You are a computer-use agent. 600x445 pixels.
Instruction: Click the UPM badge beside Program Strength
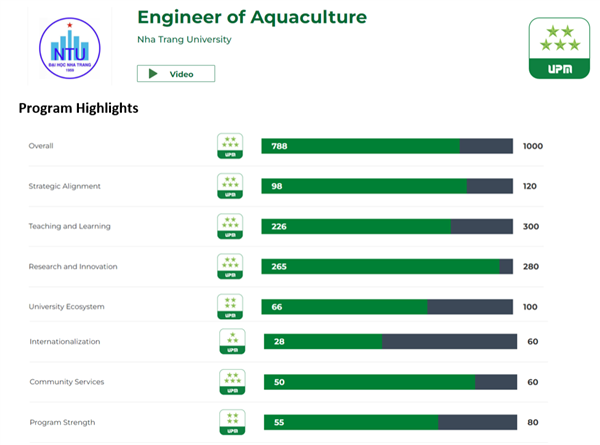232,422
